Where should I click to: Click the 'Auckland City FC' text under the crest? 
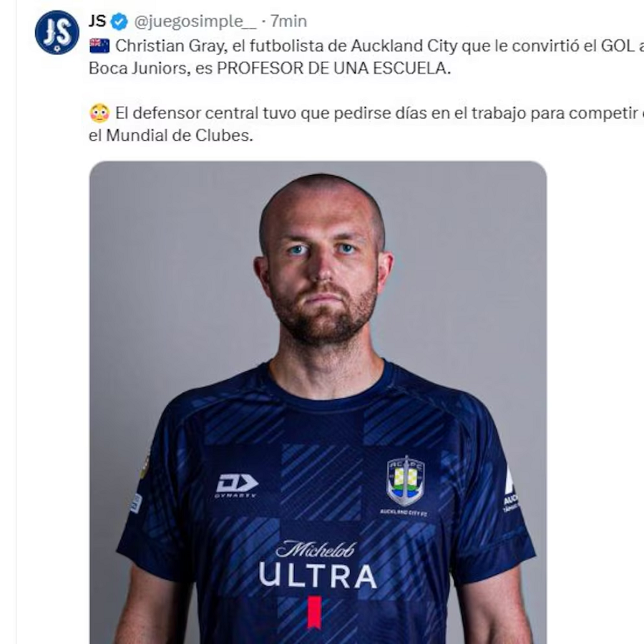tap(404, 512)
